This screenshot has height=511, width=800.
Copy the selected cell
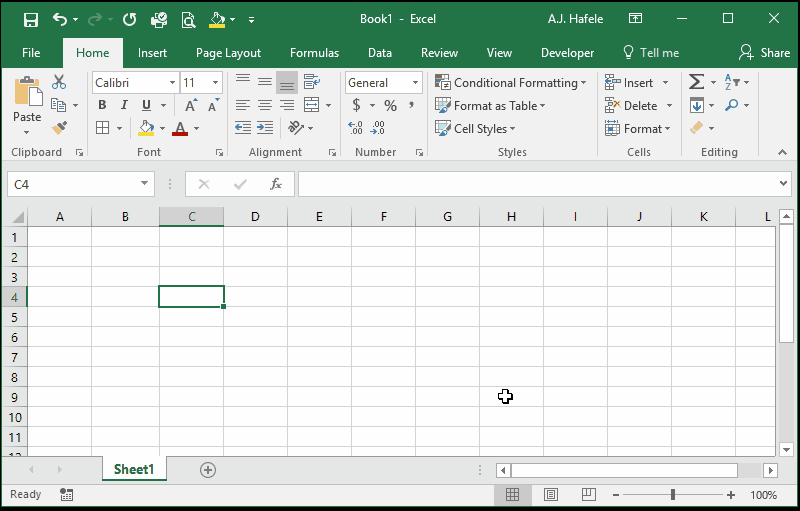(x=59, y=105)
